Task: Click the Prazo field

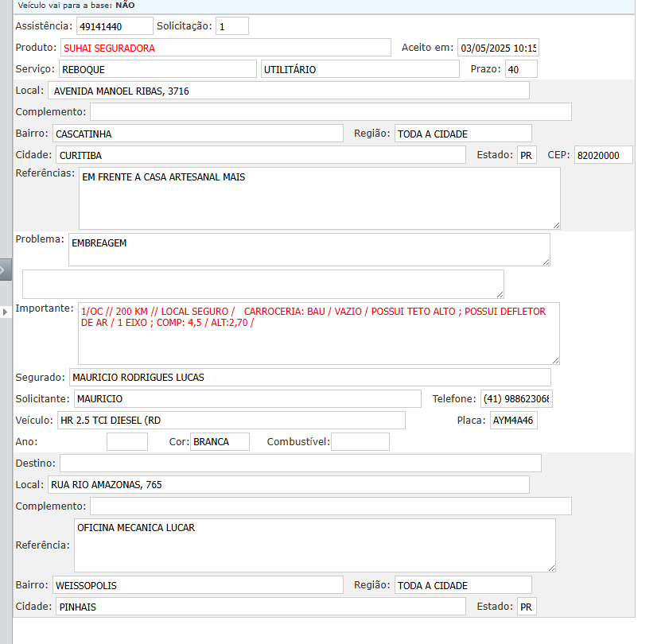Action: point(521,69)
